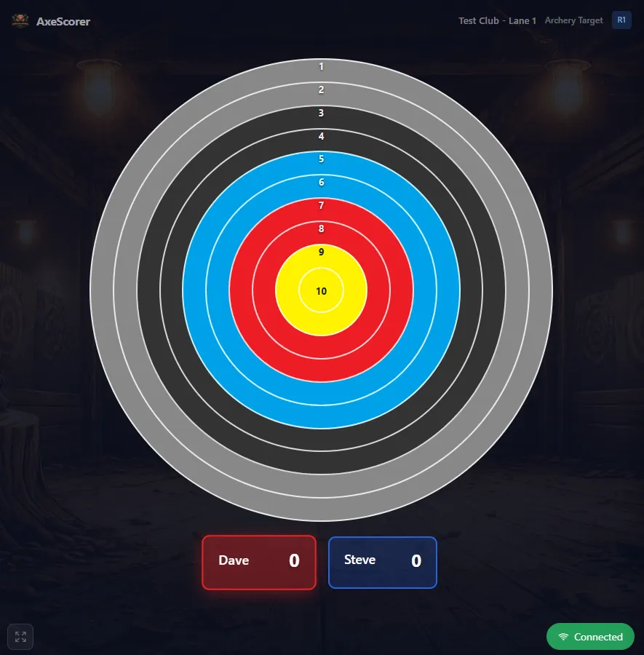Viewport: 644px width, 655px height.
Task: Click the outer gray 1 ring
Action: pyautogui.click(x=321, y=67)
